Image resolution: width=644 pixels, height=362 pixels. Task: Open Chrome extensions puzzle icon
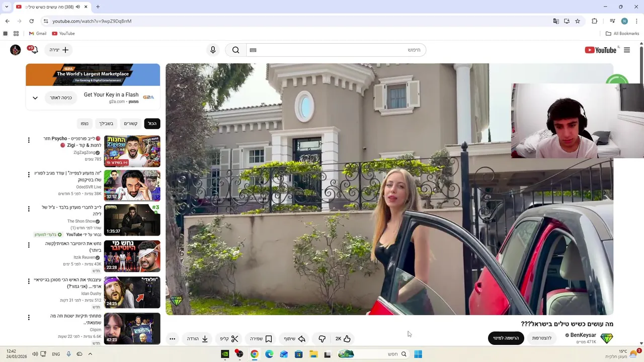tap(595, 21)
